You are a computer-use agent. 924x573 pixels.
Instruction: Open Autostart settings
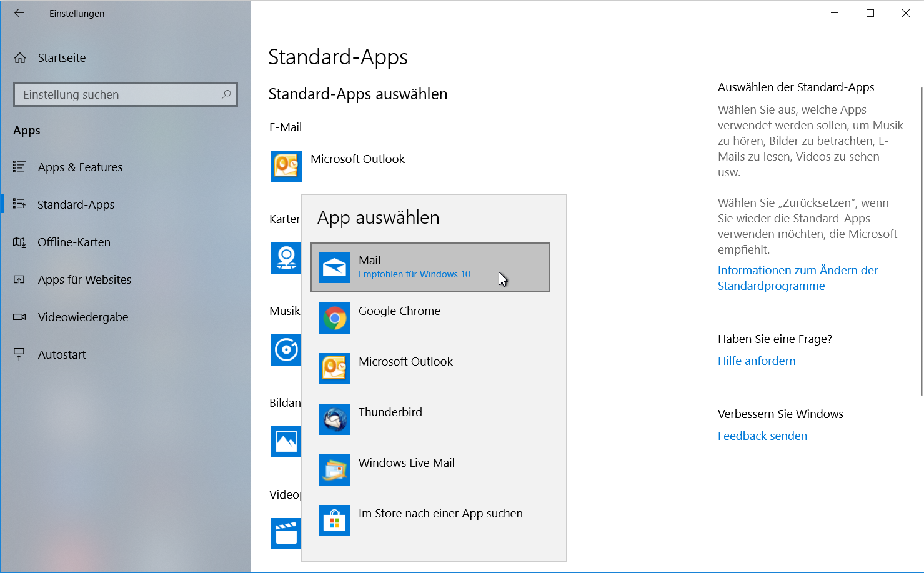[62, 354]
